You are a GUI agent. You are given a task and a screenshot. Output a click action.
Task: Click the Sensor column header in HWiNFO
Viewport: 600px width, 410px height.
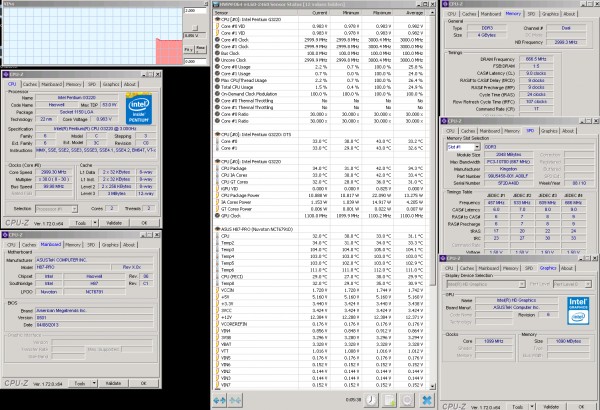[x=255, y=13]
